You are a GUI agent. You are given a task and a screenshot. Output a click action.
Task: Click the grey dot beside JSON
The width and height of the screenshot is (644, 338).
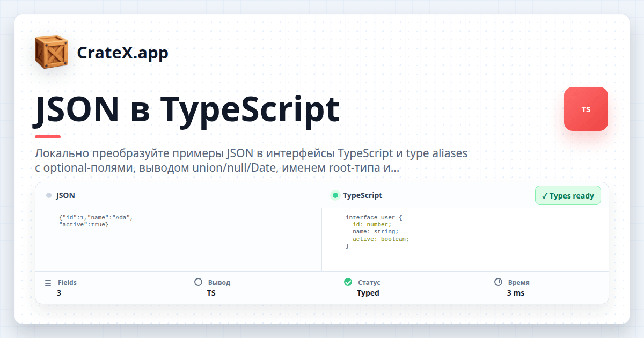click(x=49, y=195)
